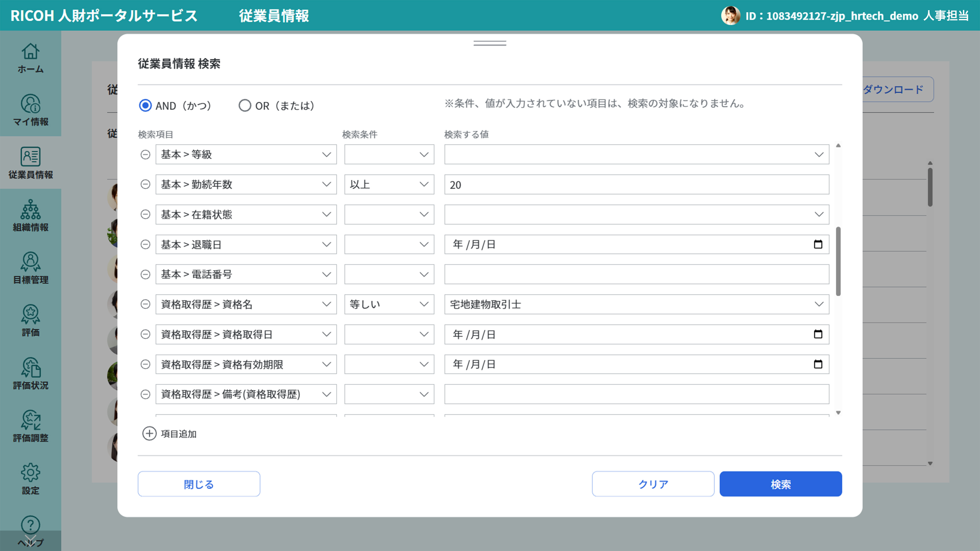The image size is (980, 551).
Task: Open the 退職日 date picker icon
Action: pyautogui.click(x=818, y=245)
